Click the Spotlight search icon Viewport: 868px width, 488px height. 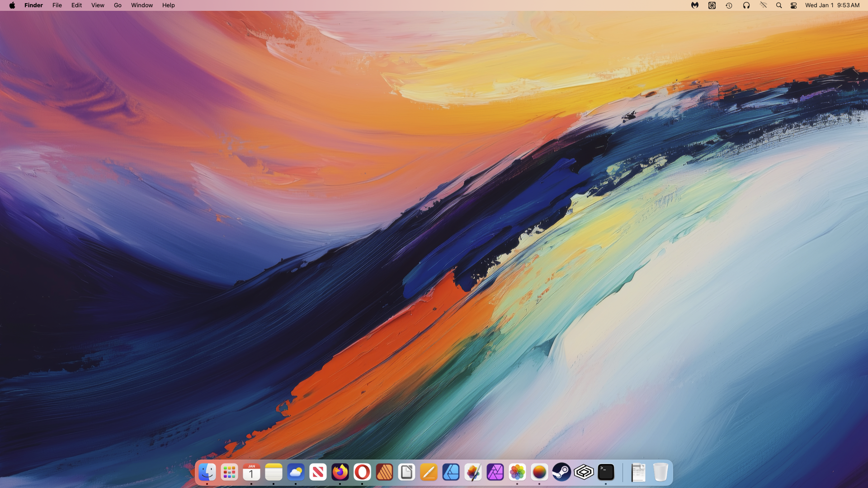[778, 5]
